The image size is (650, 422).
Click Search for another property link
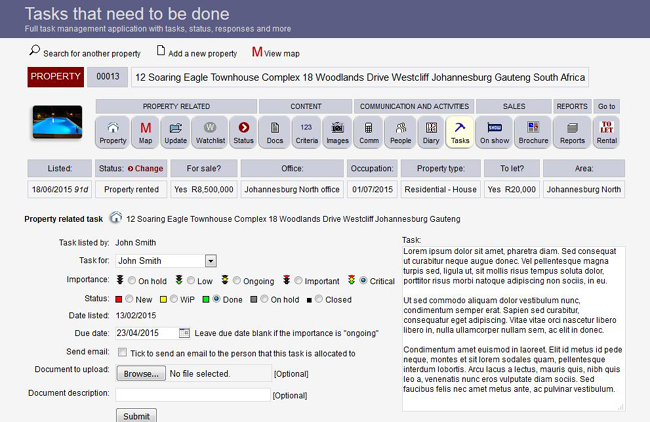(92, 53)
